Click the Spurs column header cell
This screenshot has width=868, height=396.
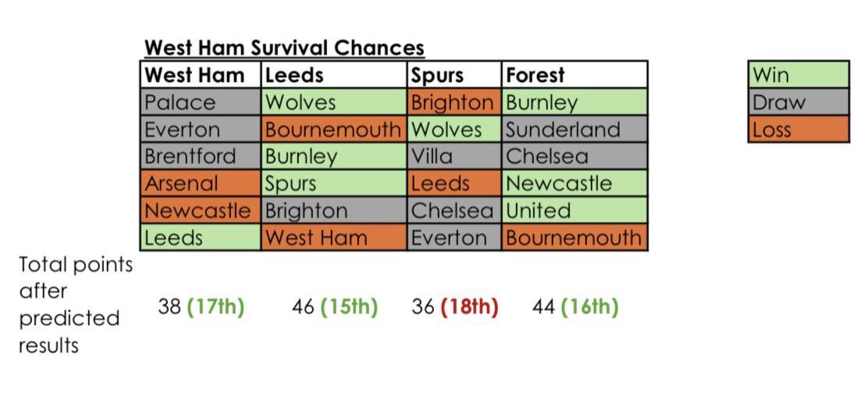tap(454, 75)
